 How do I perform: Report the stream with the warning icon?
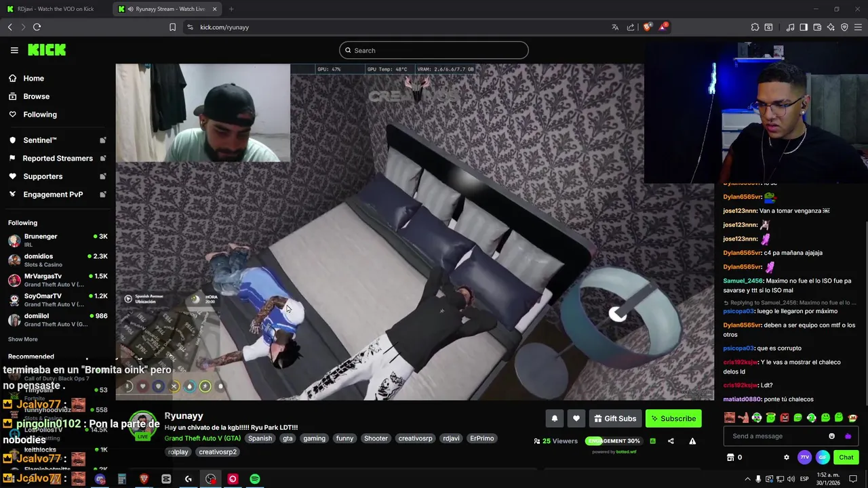point(692,441)
